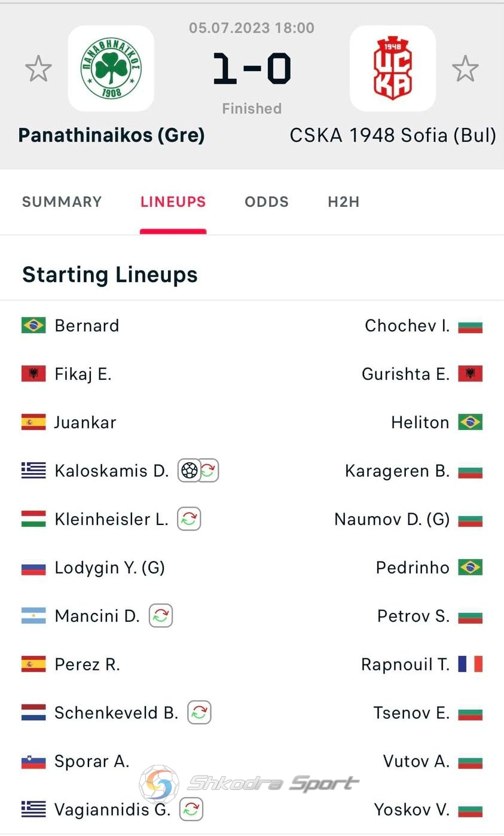Click the 1-0 final score

[252, 68]
